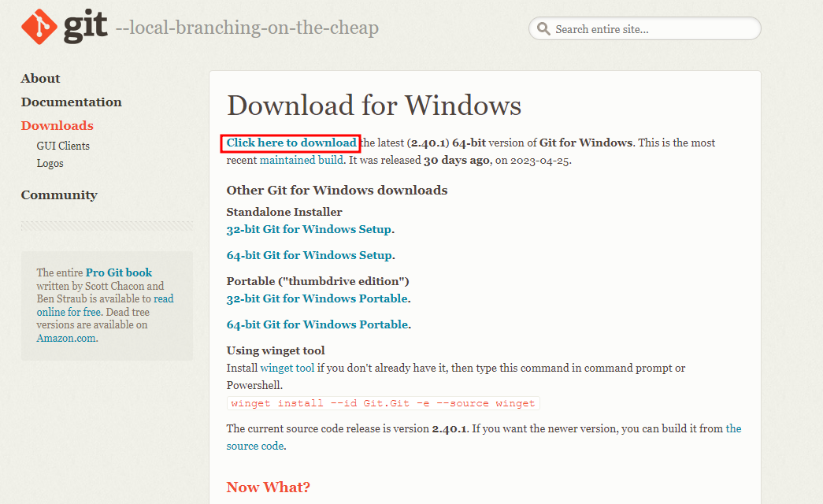Click the 'Now What?' heading
The height and width of the screenshot is (504, 823).
(269, 487)
